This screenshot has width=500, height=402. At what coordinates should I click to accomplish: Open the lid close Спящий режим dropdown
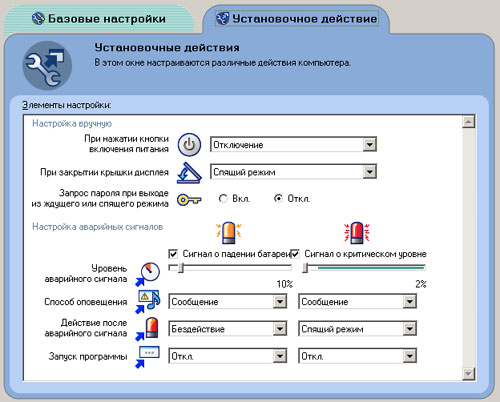(x=293, y=172)
